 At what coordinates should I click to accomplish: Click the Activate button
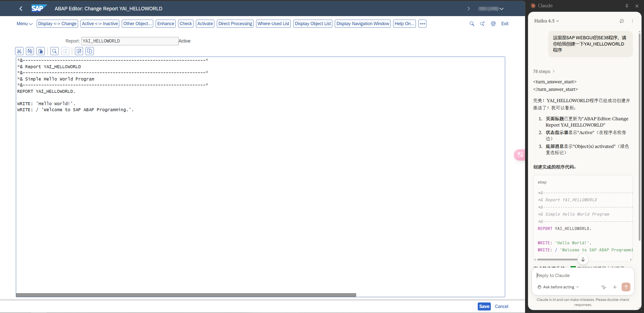tap(205, 24)
